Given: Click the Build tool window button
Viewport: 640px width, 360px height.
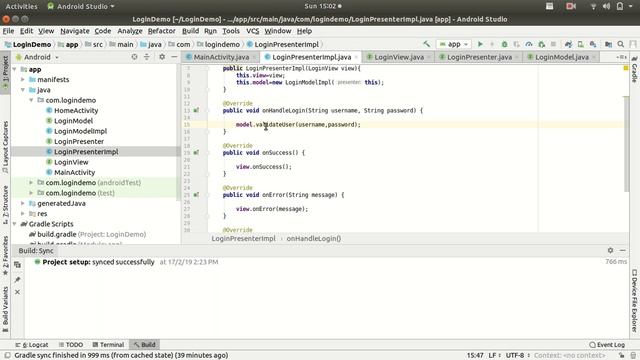Looking at the screenshot, I should point(144,345).
